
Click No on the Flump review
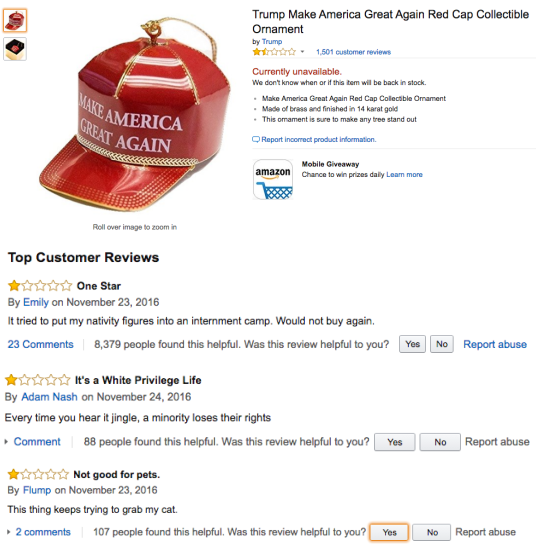coord(432,532)
